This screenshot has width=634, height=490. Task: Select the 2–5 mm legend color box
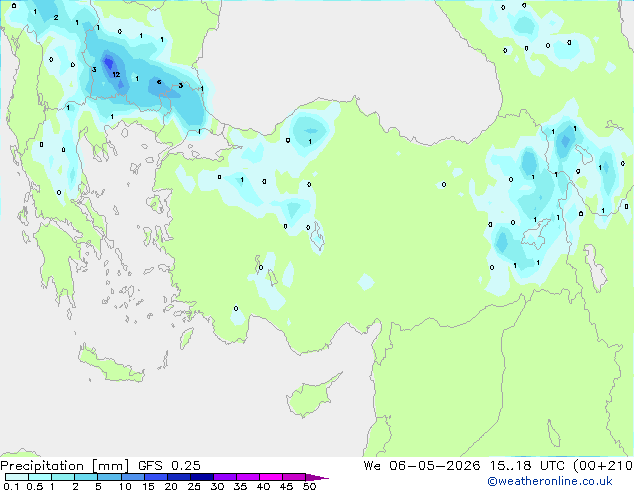[86, 477]
